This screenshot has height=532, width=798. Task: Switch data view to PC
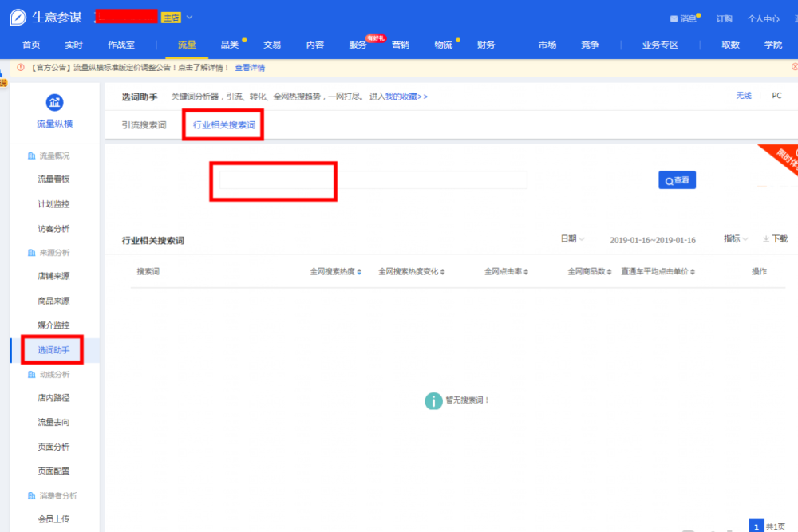pyautogui.click(x=776, y=95)
